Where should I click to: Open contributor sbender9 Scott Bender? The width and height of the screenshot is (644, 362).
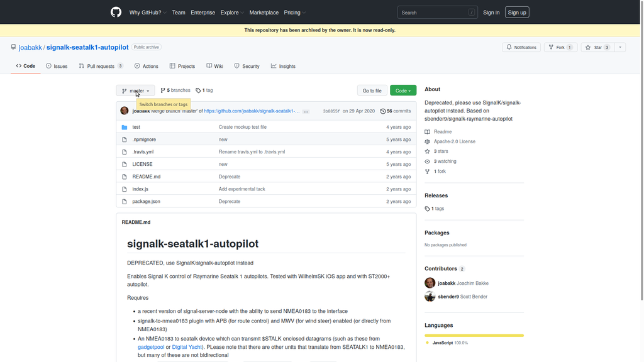click(x=462, y=297)
